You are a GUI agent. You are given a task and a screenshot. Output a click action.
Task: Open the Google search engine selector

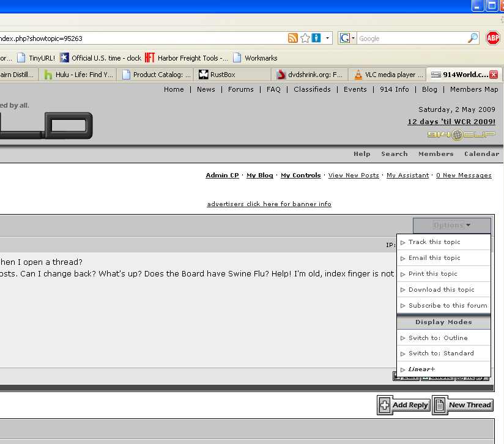click(x=347, y=38)
